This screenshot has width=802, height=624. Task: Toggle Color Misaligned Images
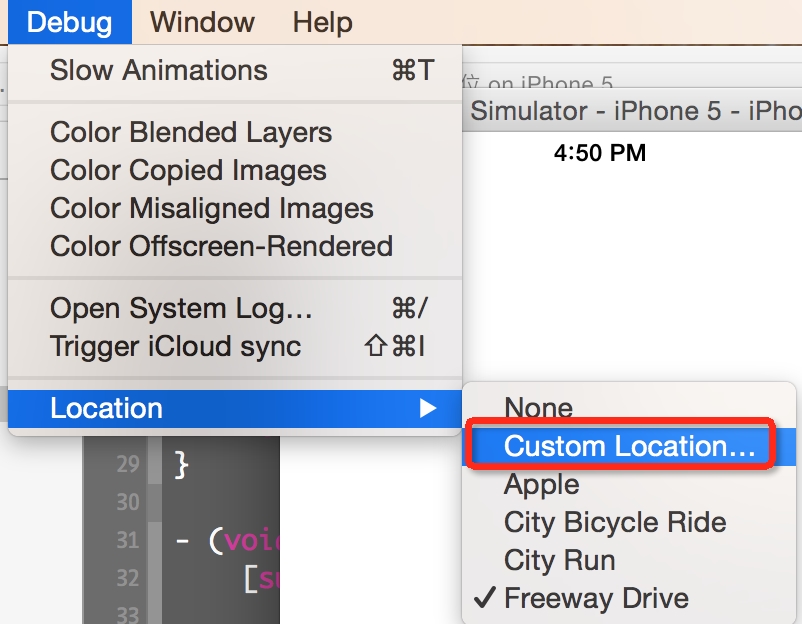235,208
